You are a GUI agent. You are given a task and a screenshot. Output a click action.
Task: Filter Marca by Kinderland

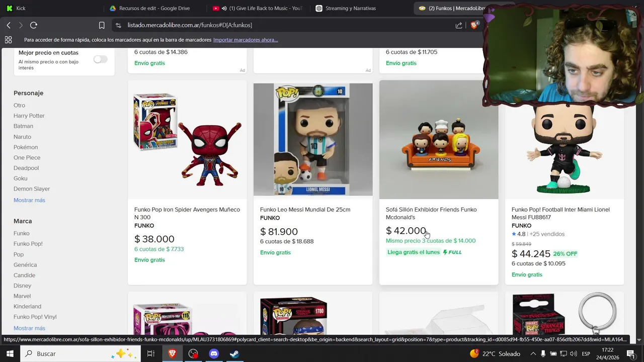(x=27, y=307)
